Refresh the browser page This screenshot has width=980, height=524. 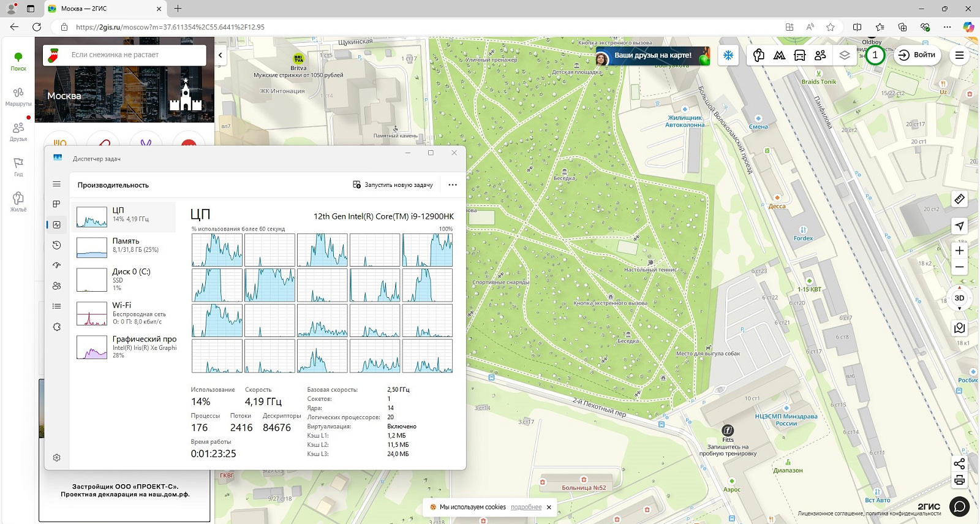tap(37, 27)
